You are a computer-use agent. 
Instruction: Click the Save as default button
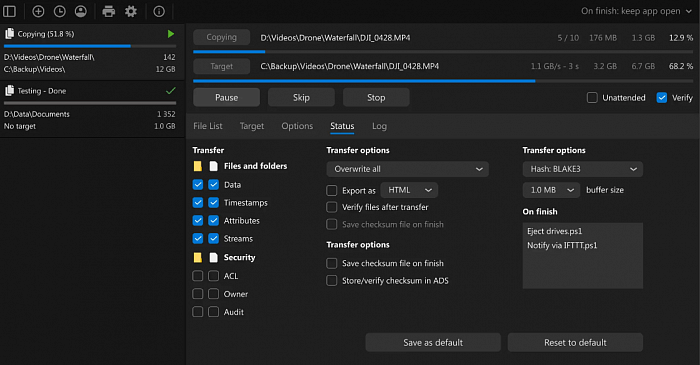(x=433, y=343)
